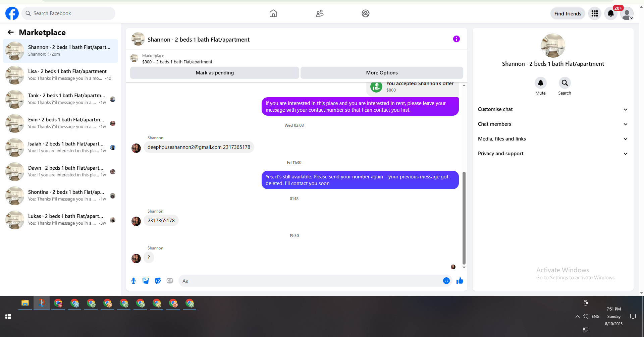Expand the Chat members section
The image size is (644, 337).
pyautogui.click(x=553, y=124)
